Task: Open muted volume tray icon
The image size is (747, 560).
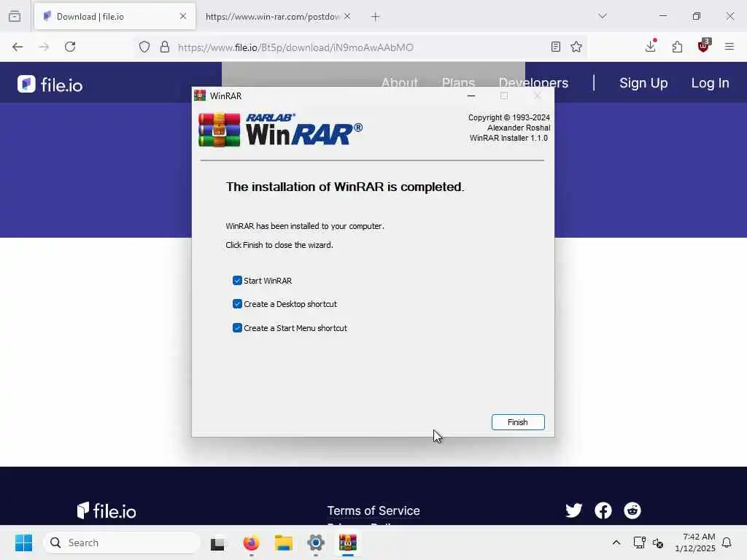Action: pos(658,542)
